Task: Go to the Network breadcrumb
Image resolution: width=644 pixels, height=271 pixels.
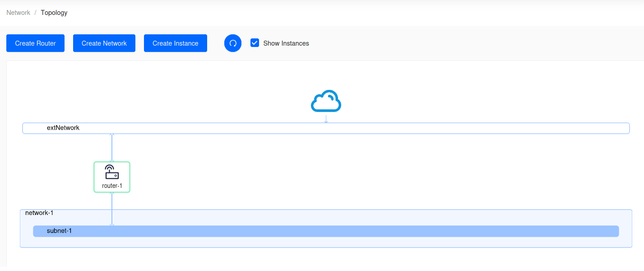Action: point(19,13)
